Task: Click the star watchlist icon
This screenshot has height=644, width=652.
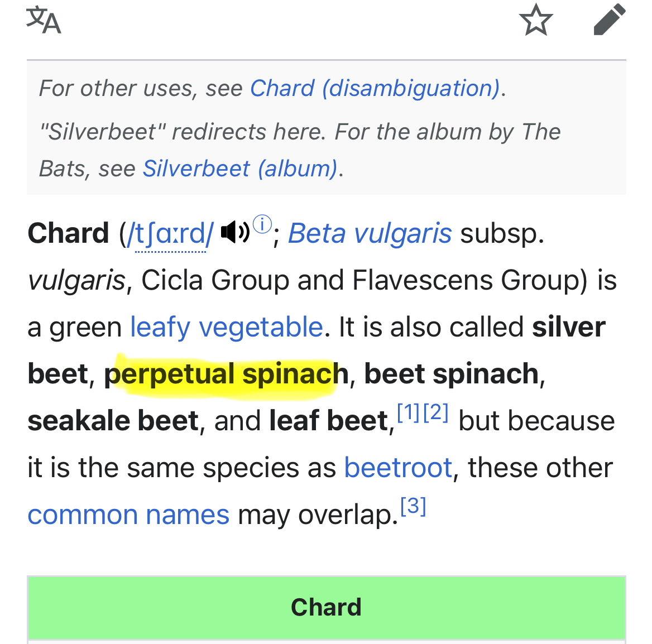Action: (x=535, y=21)
